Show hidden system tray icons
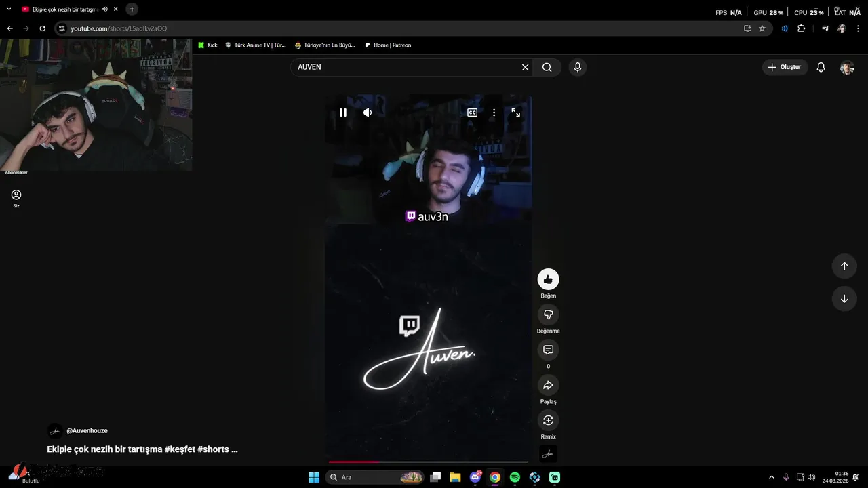868x488 pixels. point(771,477)
